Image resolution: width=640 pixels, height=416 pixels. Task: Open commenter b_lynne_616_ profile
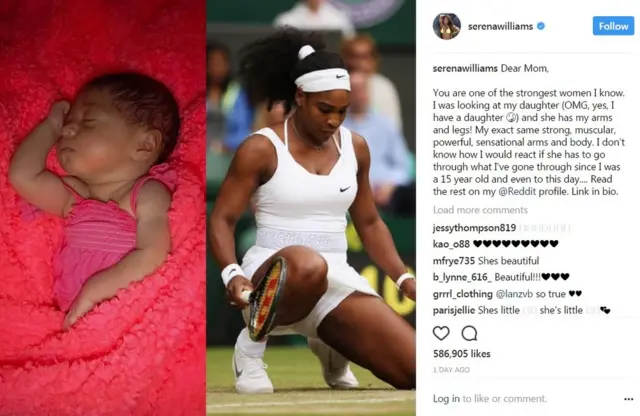click(462, 277)
